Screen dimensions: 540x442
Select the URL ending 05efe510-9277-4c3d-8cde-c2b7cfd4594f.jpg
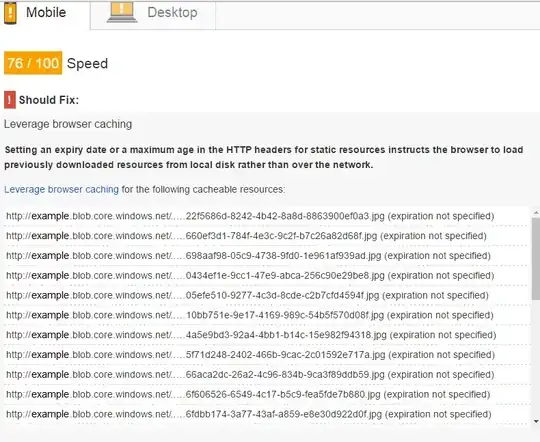pos(247,295)
